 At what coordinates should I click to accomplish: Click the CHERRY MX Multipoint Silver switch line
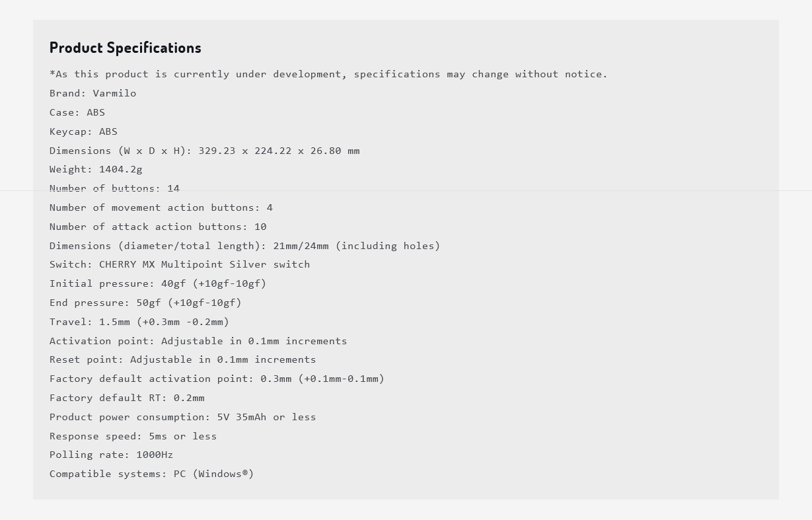tap(180, 264)
